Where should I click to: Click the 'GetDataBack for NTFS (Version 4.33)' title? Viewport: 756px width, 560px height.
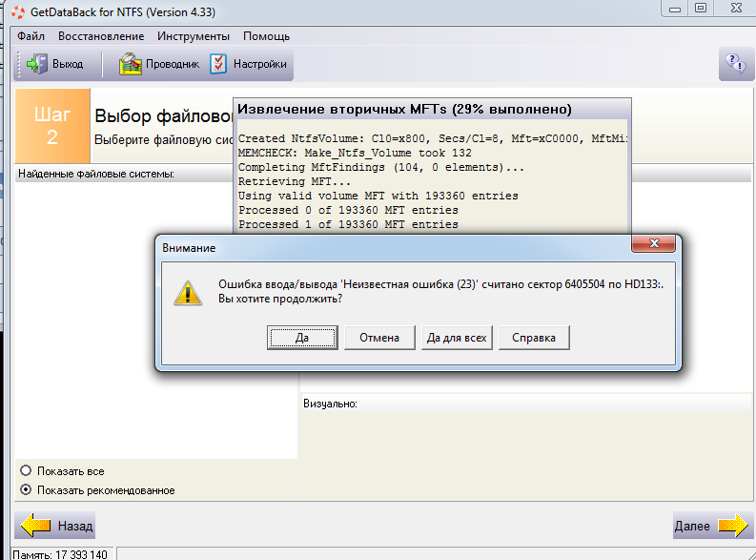[123, 12]
